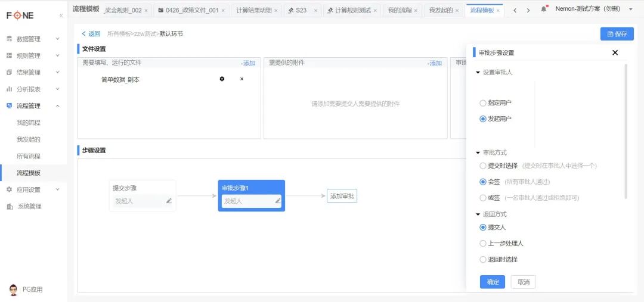
Task: Click 添加审批 step button
Action: coord(342,196)
